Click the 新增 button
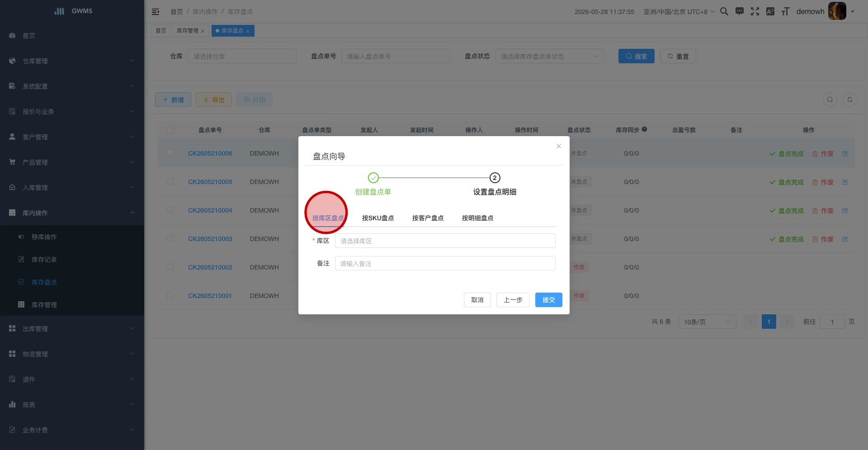Screen dimensions: 868x450 [173, 99]
